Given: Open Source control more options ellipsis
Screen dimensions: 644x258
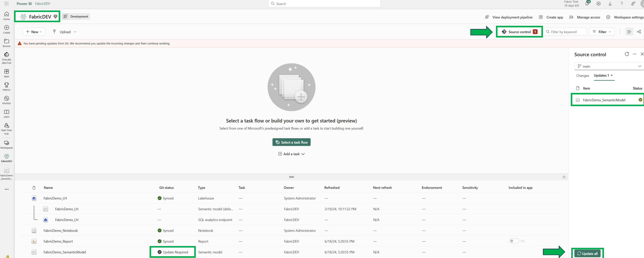Looking at the screenshot, I should pos(634,54).
